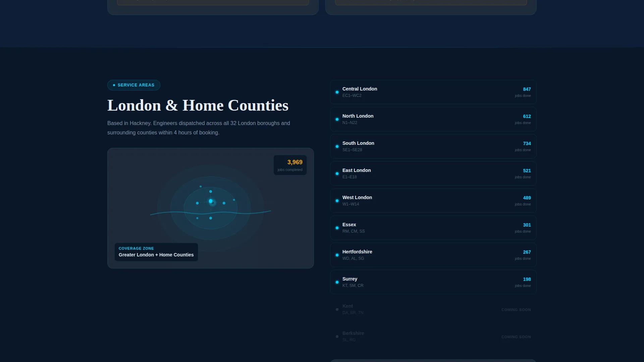644x362 pixels.
Task: Click the London & Home Counties heading
Action: pyautogui.click(x=198, y=106)
